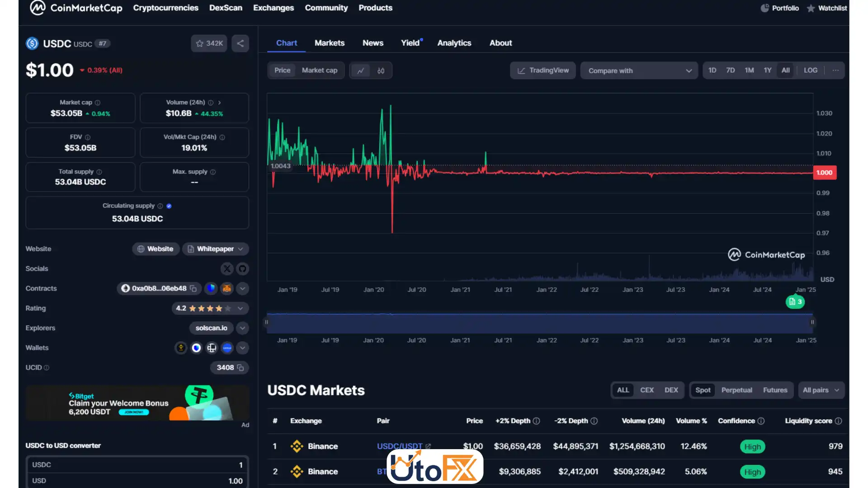Click the Confidence column info icon
Image resolution: width=868 pixels, height=488 pixels.
point(761,421)
